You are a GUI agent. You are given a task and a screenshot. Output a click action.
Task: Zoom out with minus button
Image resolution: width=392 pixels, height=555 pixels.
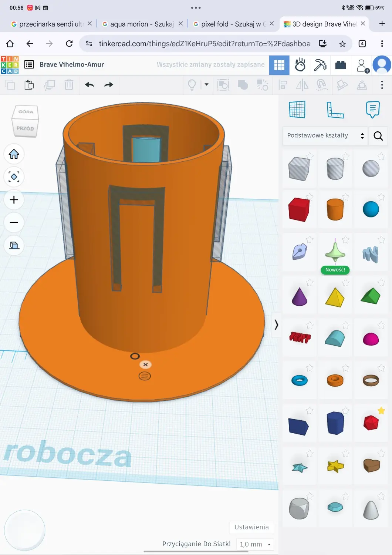tap(14, 223)
